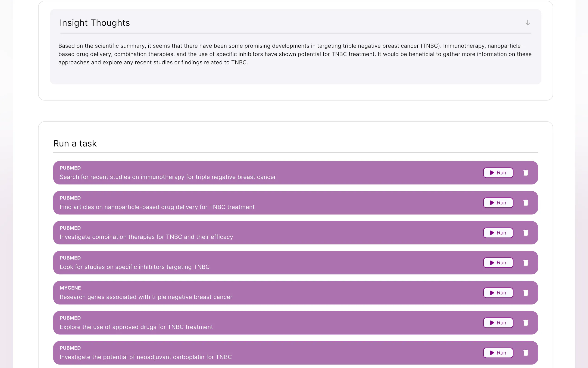Delete the approved drugs for TNBC task
Screen dimensions: 588x368
525,323
